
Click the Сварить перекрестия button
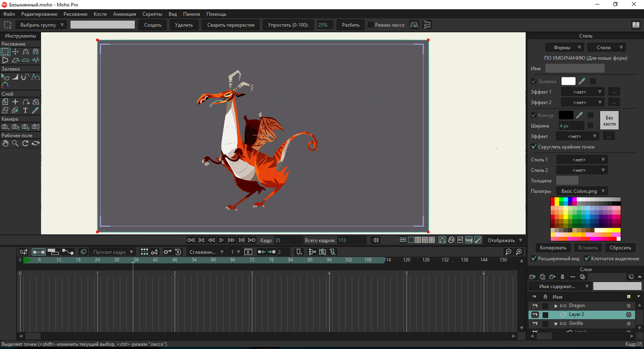click(231, 25)
